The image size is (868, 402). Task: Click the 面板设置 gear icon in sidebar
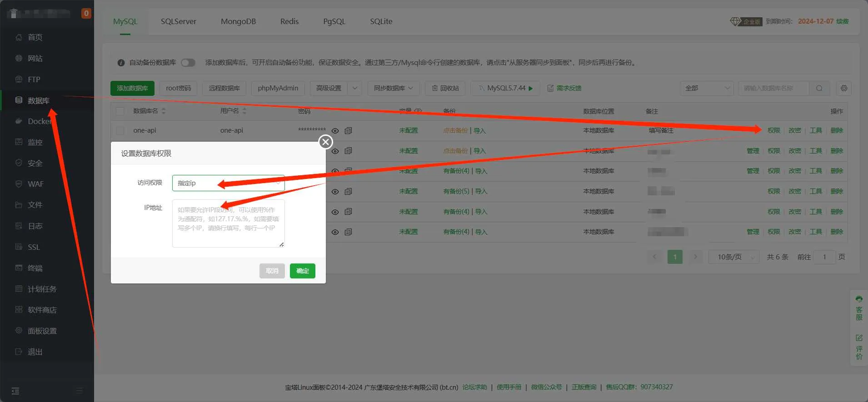tap(19, 331)
